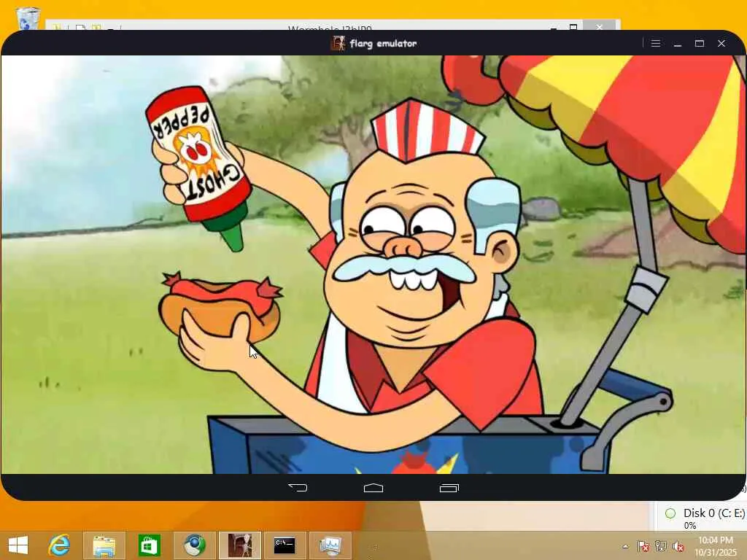The image size is (747, 560).
Task: Click the muted volume tray icon
Action: [678, 546]
